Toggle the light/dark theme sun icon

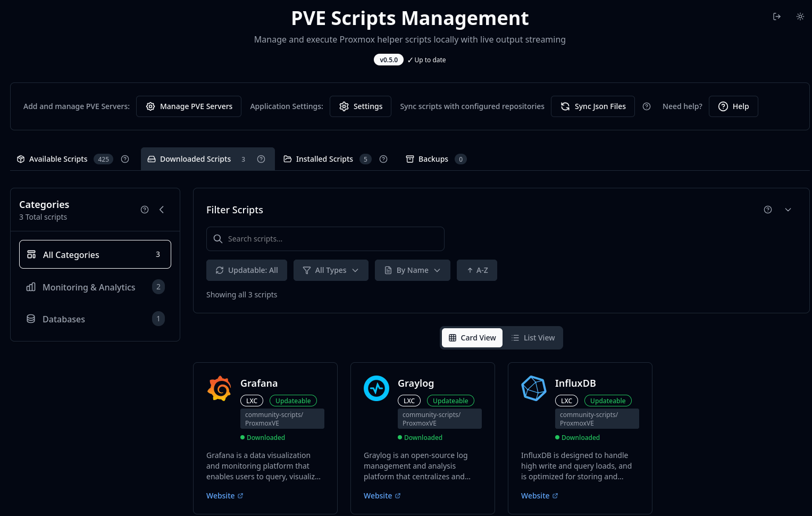(800, 16)
